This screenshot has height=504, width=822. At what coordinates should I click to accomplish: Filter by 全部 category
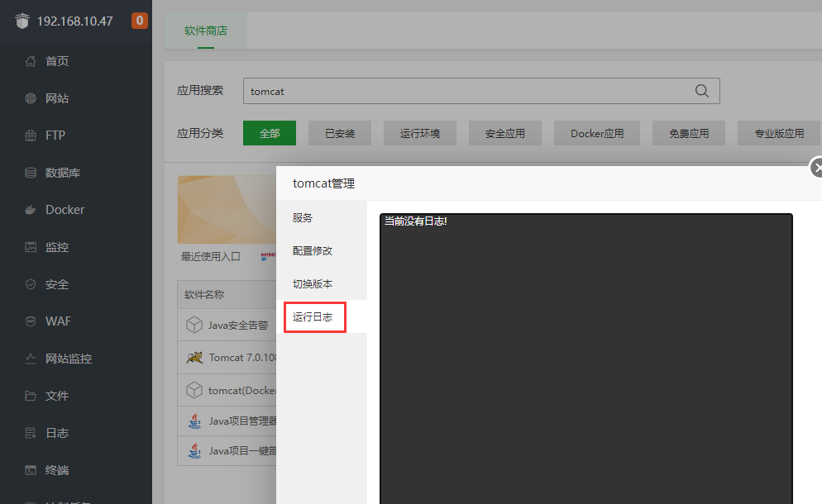270,133
